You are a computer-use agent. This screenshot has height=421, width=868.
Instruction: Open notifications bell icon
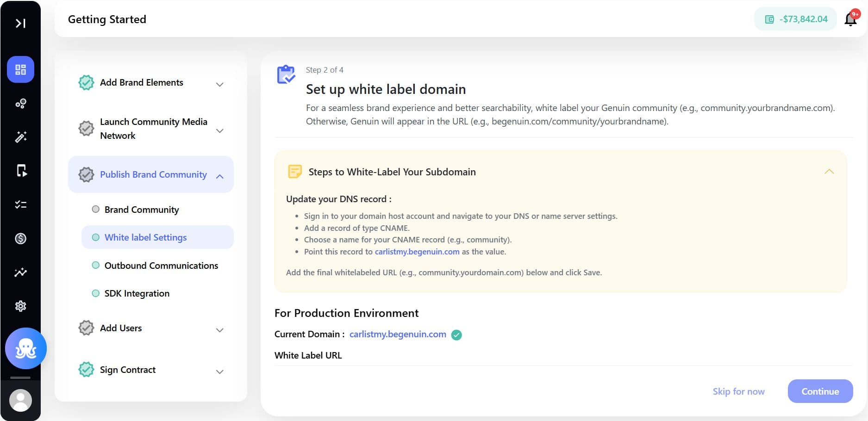pyautogui.click(x=851, y=19)
